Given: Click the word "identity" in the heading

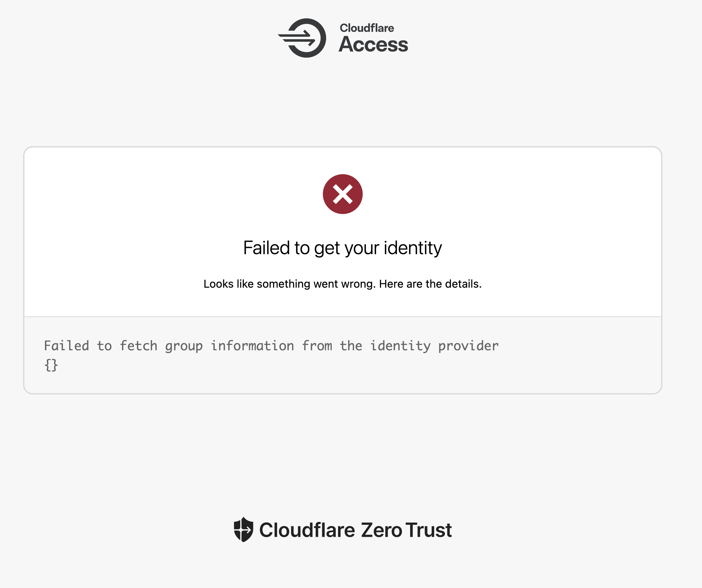Looking at the screenshot, I should click(x=413, y=248).
